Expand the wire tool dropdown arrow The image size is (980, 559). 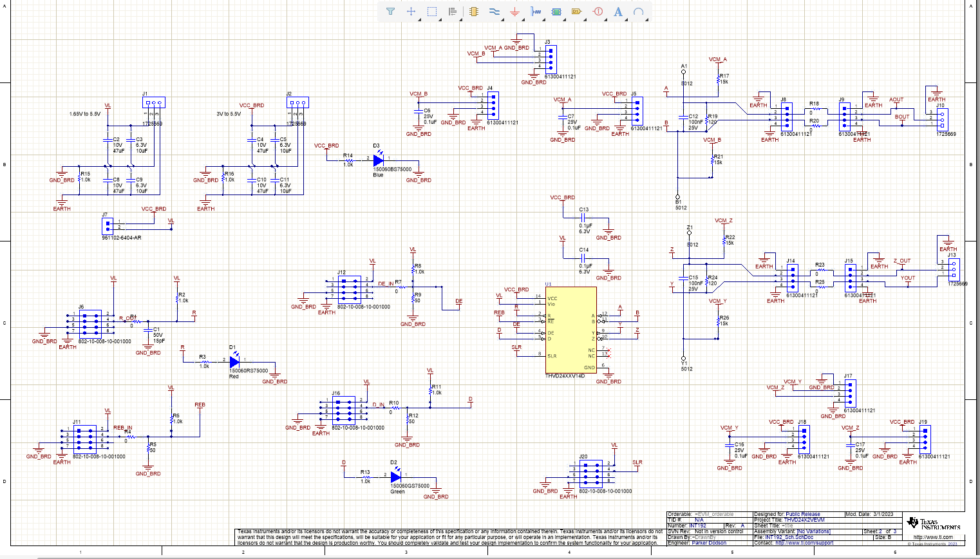coord(503,19)
